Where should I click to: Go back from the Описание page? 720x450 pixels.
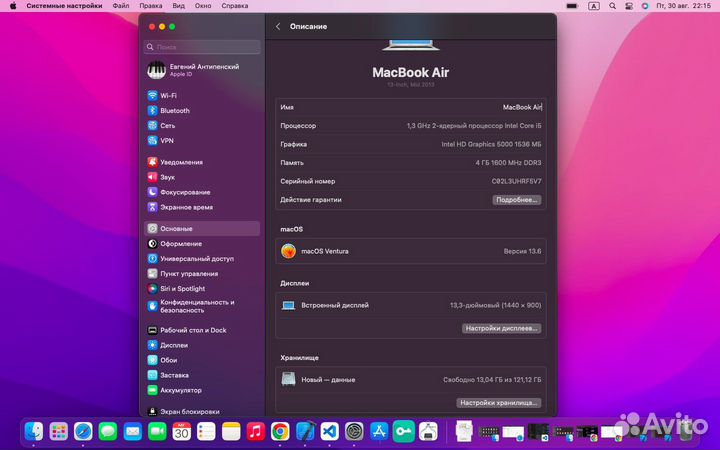(278, 27)
